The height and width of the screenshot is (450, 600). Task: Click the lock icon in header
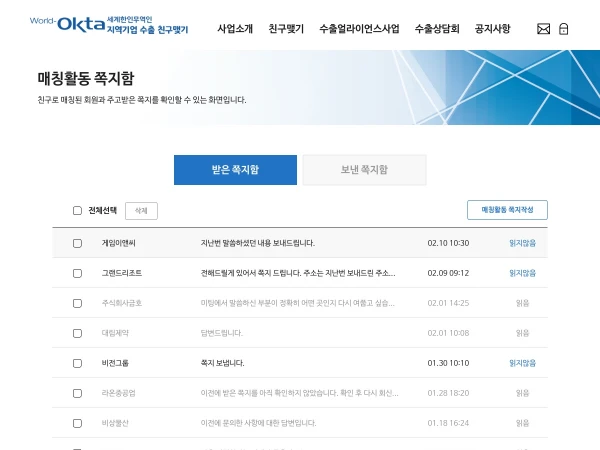[x=564, y=29]
